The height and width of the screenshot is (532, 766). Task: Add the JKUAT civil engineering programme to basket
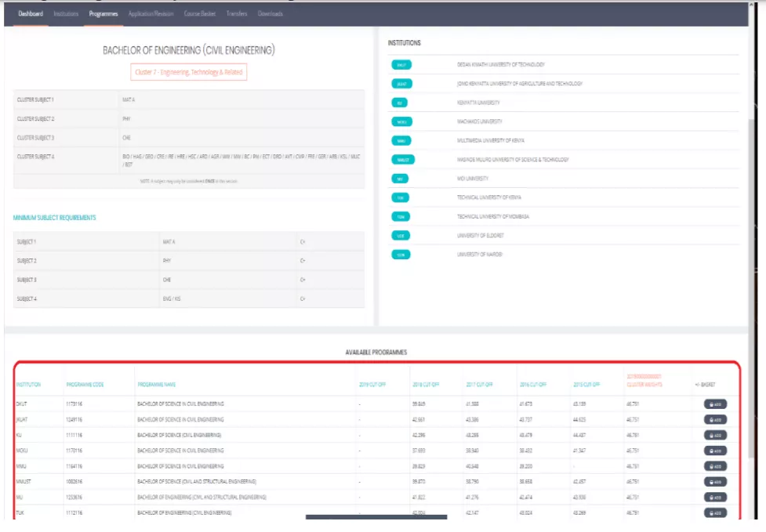715,420
